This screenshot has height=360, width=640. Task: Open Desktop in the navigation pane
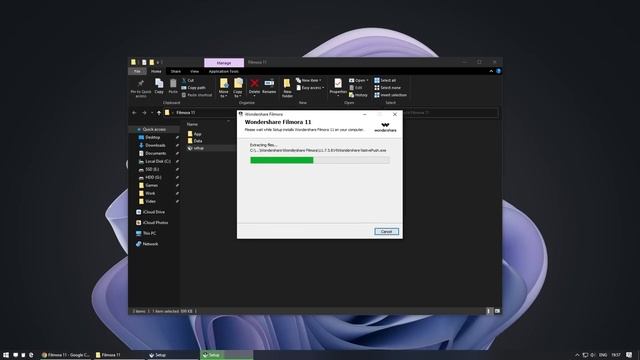click(x=153, y=138)
